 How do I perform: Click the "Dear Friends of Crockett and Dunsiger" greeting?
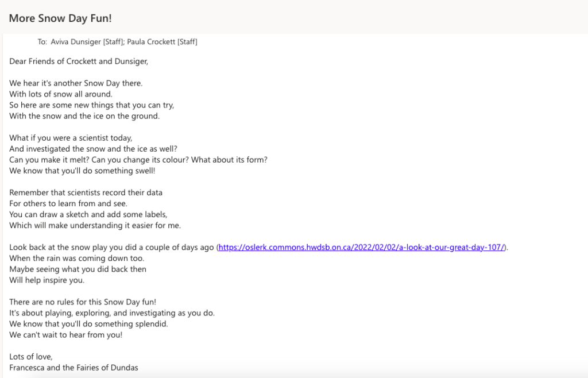[x=79, y=61]
